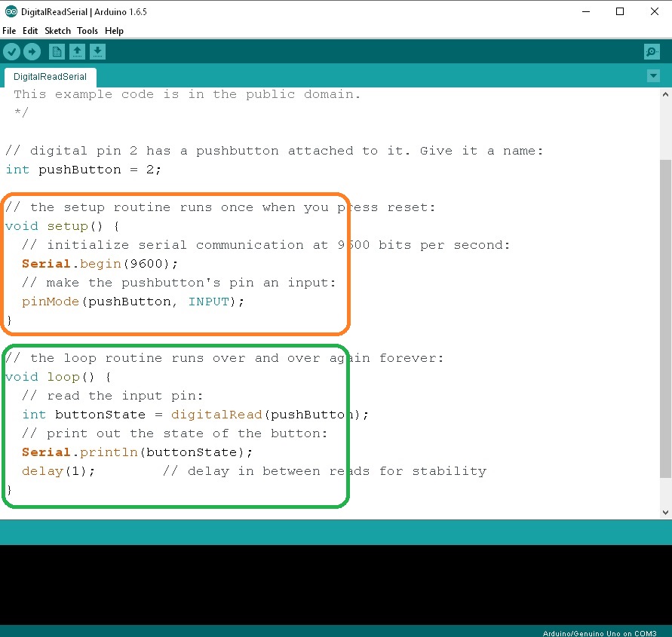Select the DigitalReadSerial tab
Viewport: 672px width, 637px height.
(x=50, y=77)
